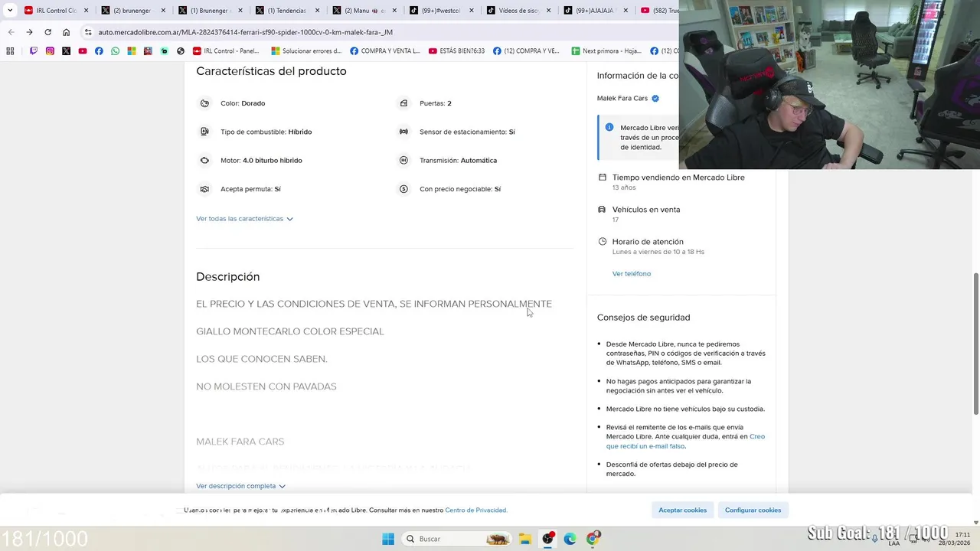This screenshot has width=980, height=551.
Task: Open the Malek Fara Cars seller name
Action: click(x=622, y=98)
